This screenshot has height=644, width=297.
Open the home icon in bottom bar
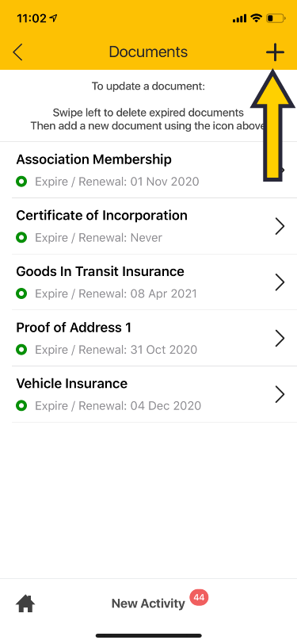(x=25, y=604)
